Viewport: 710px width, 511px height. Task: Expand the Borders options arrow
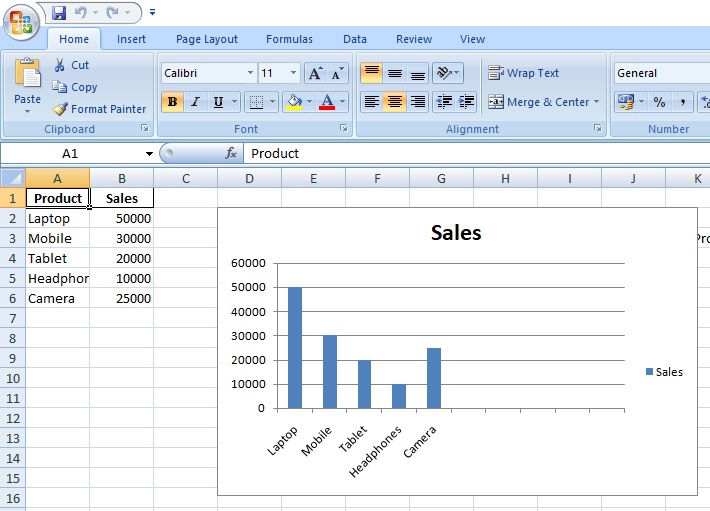273,102
